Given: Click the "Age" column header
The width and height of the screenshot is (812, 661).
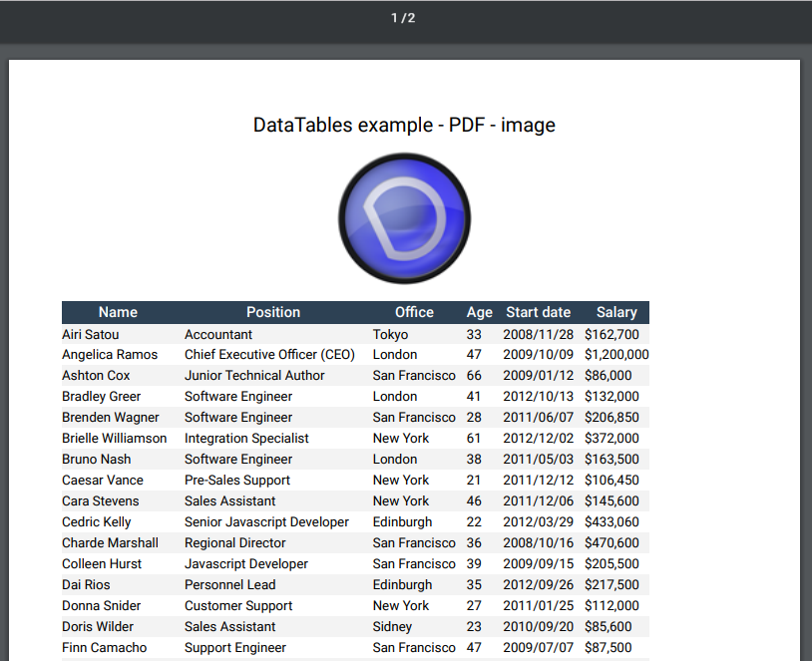Looking at the screenshot, I should click(479, 312).
